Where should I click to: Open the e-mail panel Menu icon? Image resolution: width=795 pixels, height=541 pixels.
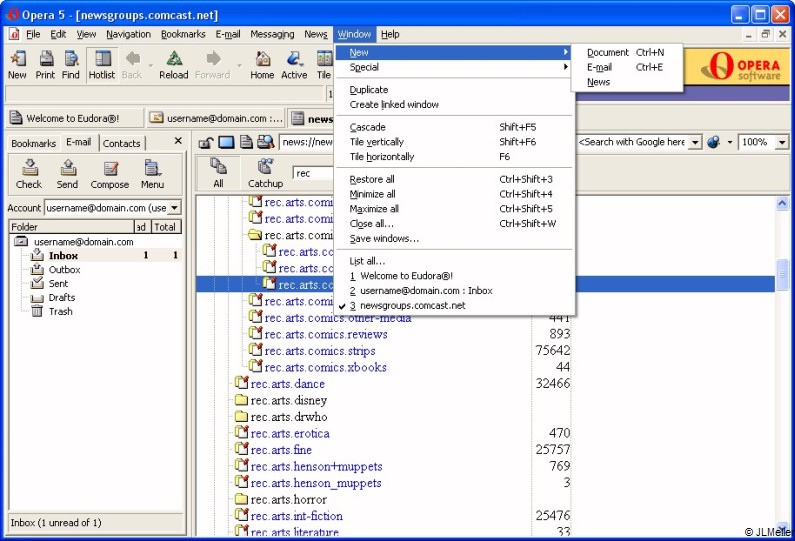point(152,174)
